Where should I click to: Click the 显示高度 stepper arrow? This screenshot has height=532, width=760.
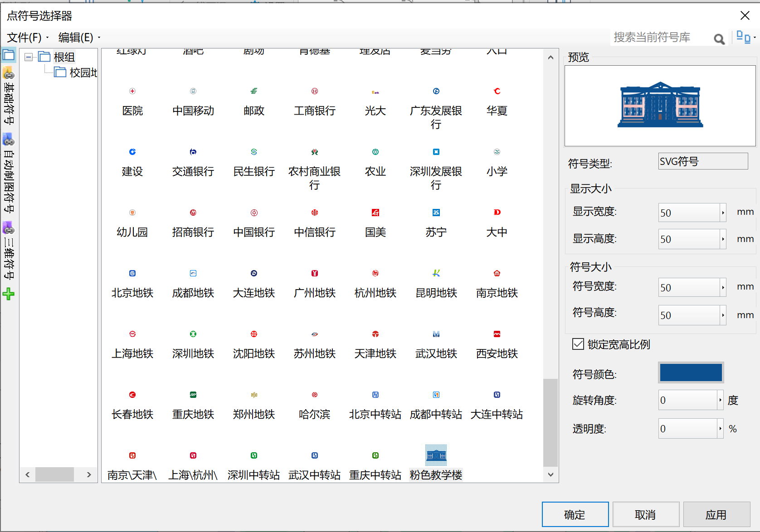[723, 239]
